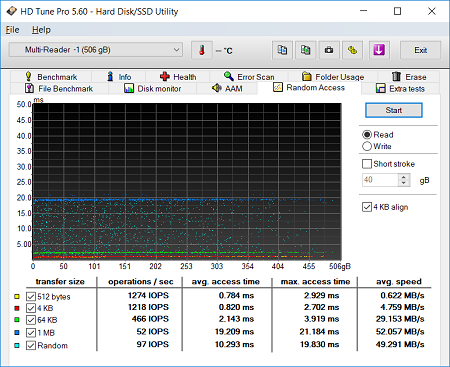This screenshot has height=367, width=450.
Task: Uncheck the 4 KB transfer size
Action: pyautogui.click(x=31, y=308)
